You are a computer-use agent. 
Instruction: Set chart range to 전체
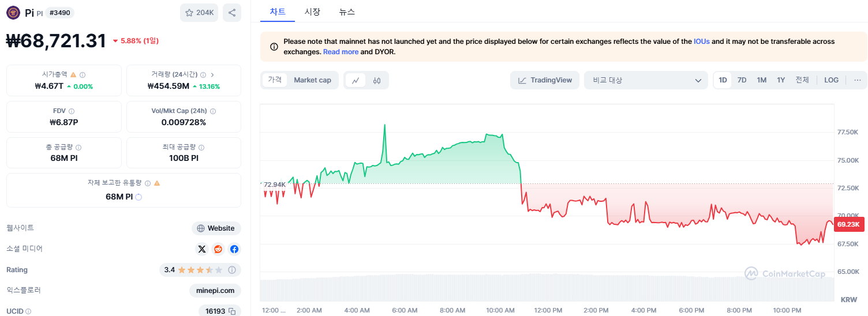802,80
